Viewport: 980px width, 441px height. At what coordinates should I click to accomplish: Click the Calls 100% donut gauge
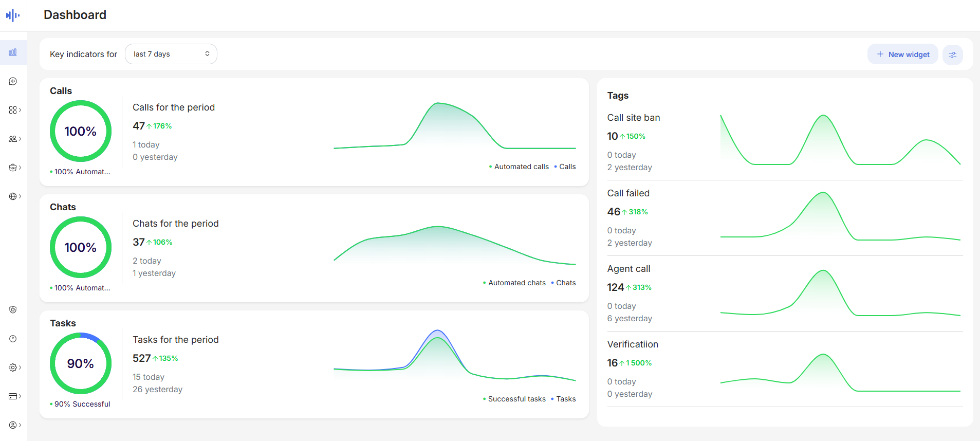click(x=81, y=131)
